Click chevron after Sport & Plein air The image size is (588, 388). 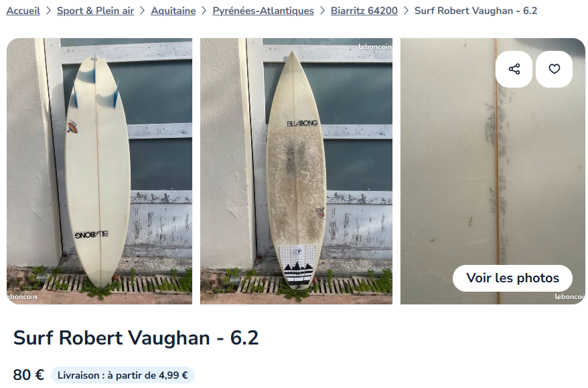pyautogui.click(x=143, y=11)
